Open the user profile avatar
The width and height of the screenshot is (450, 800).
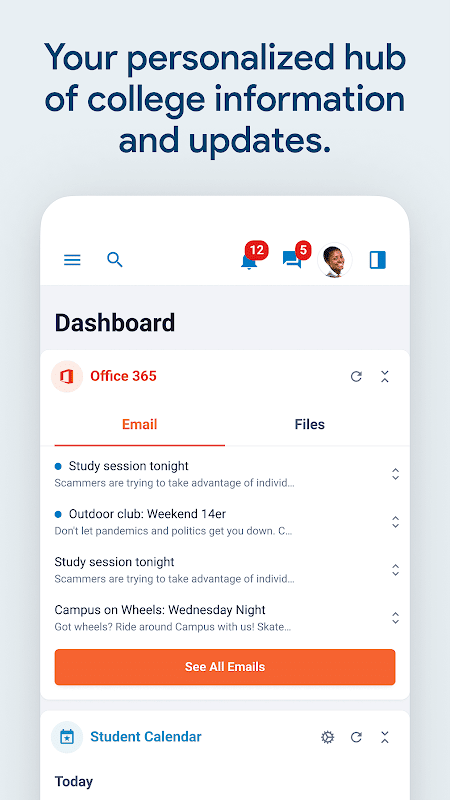tap(335, 260)
